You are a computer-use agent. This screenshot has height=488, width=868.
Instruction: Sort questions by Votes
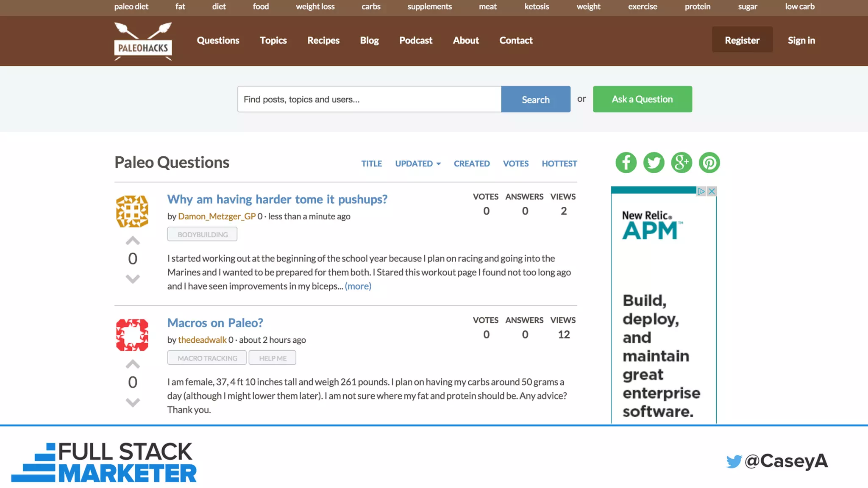tap(515, 164)
